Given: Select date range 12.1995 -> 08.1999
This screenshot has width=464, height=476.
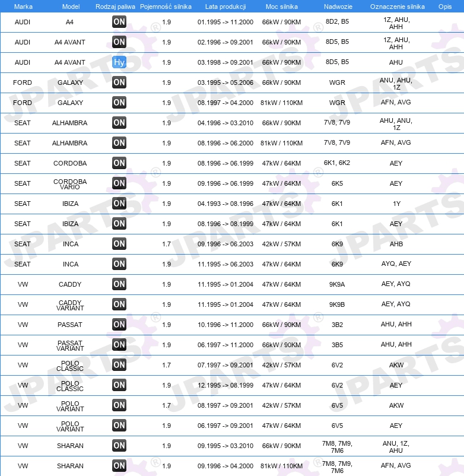Looking at the screenshot, I should click(225, 385).
